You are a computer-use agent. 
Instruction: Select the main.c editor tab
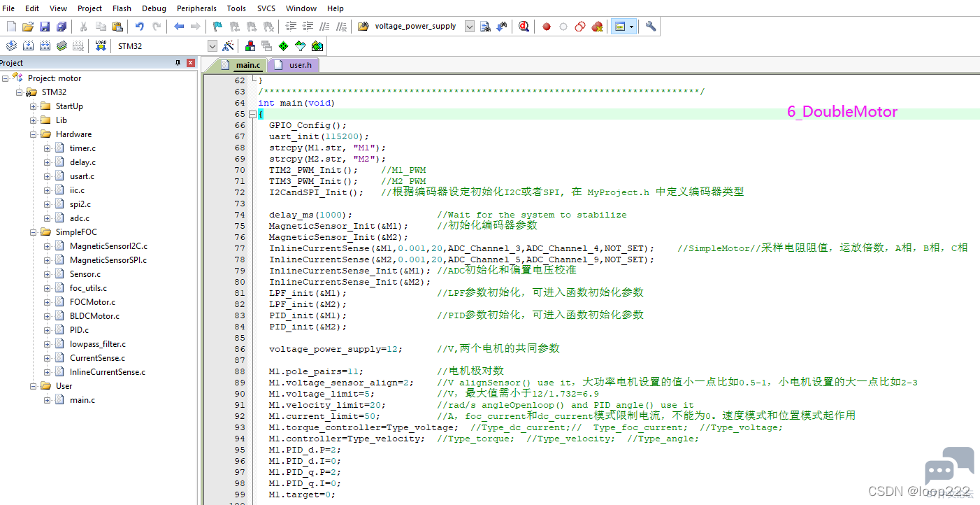pyautogui.click(x=240, y=65)
